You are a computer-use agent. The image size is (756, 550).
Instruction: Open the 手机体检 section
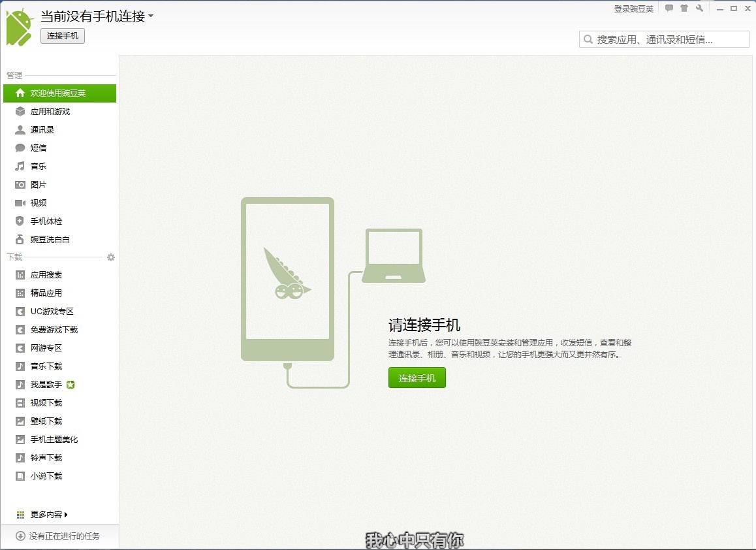59,221
